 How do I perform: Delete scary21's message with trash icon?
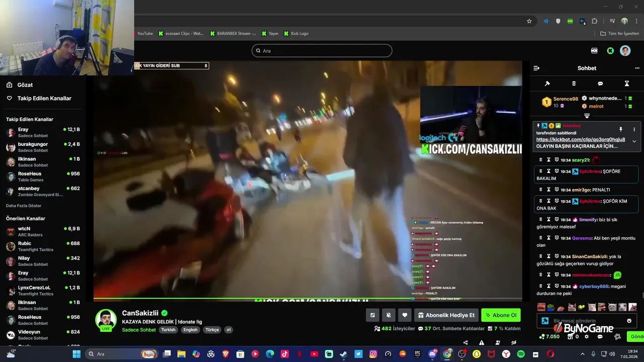pos(541,160)
